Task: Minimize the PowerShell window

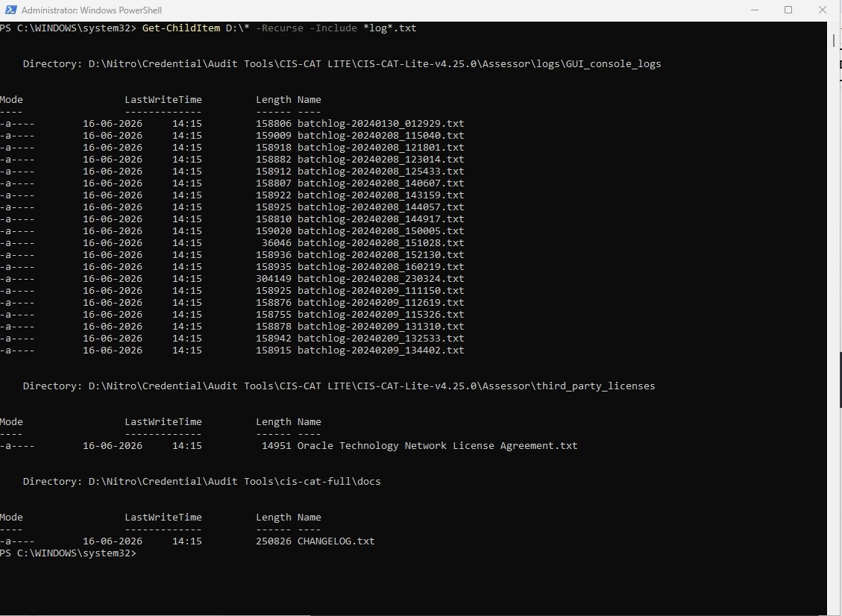Action: 755,10
